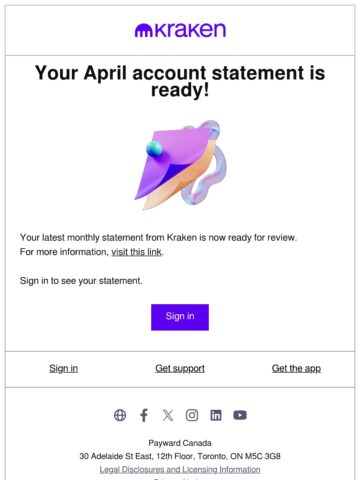The image size is (360, 480).
Task: Open the Get support link
Action: (180, 369)
